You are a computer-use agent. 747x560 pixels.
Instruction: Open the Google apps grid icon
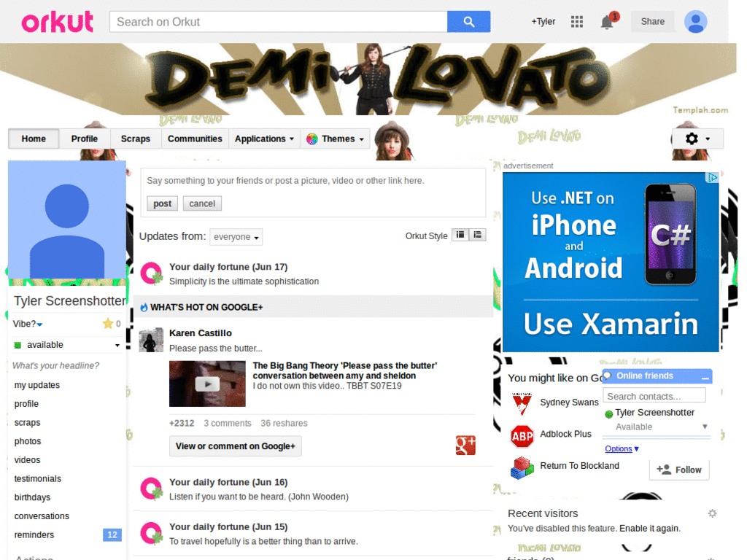(577, 21)
